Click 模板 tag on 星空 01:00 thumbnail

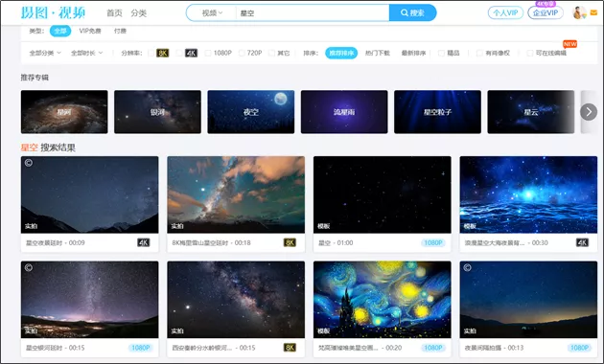point(324,226)
